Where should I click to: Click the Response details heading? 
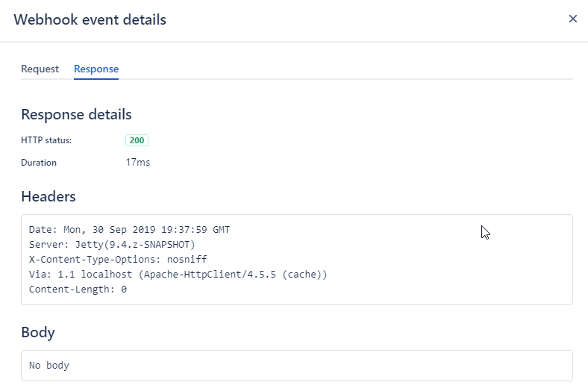click(x=76, y=114)
